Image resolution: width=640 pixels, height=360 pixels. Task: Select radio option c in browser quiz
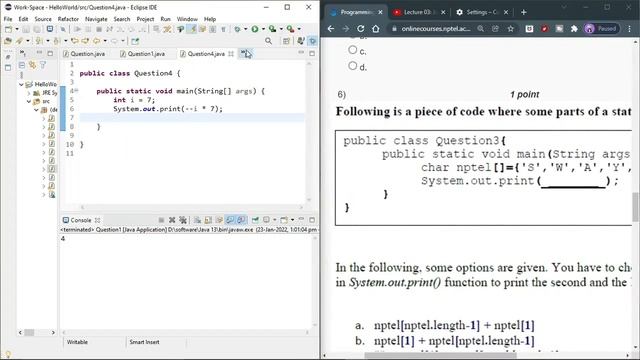353,50
